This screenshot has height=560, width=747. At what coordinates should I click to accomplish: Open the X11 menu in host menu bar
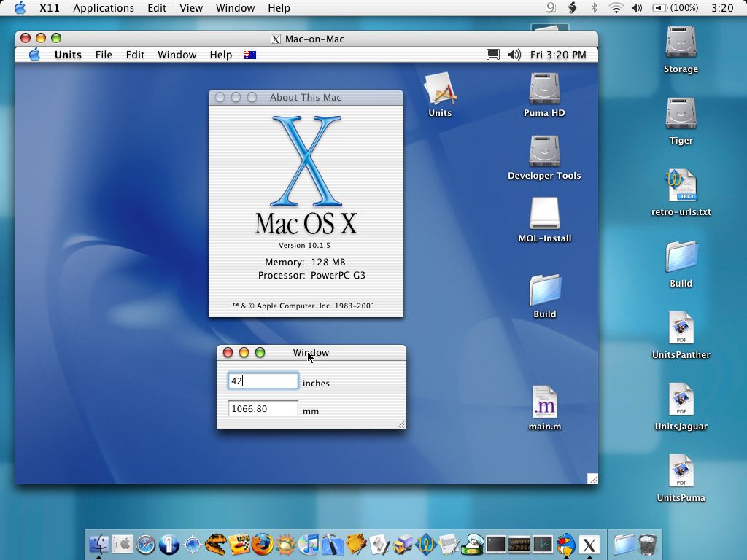pyautogui.click(x=49, y=8)
